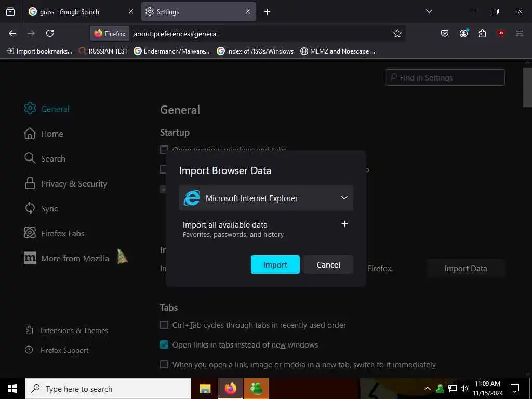
Task: Cancel the Import Browser Data dialog
Action: 328,264
